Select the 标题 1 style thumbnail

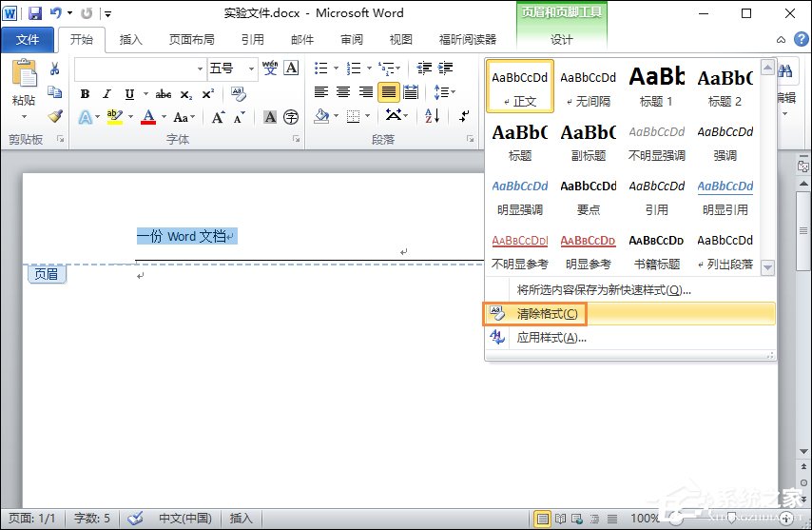coord(656,86)
